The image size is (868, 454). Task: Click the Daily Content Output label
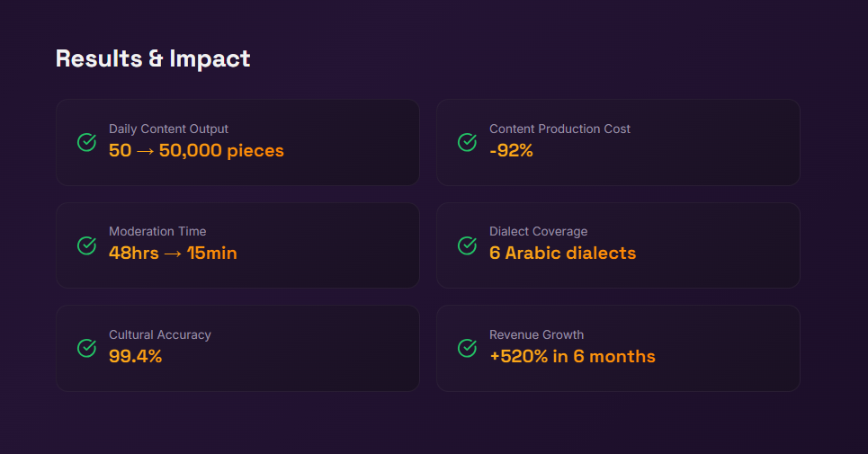[x=168, y=129]
